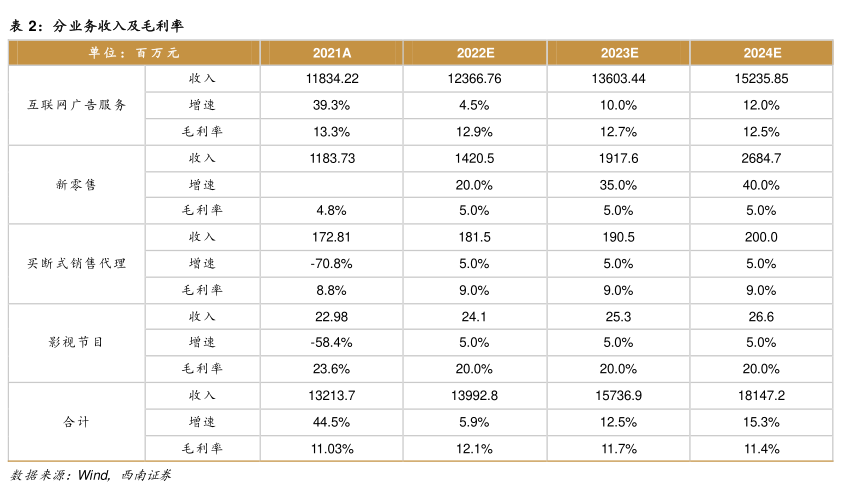Select the 2022E column header
Screen dimensions: 847x486
click(x=477, y=53)
